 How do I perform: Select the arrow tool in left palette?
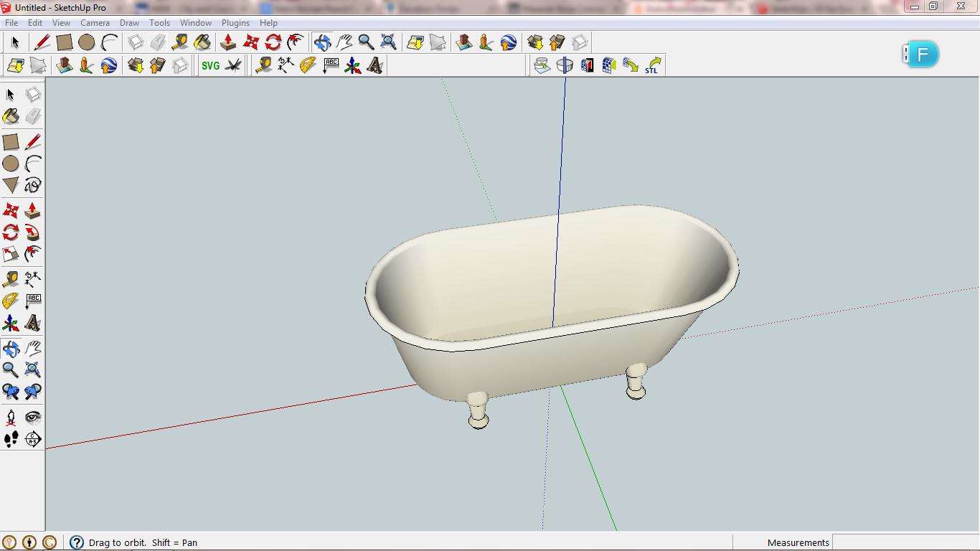tap(11, 95)
